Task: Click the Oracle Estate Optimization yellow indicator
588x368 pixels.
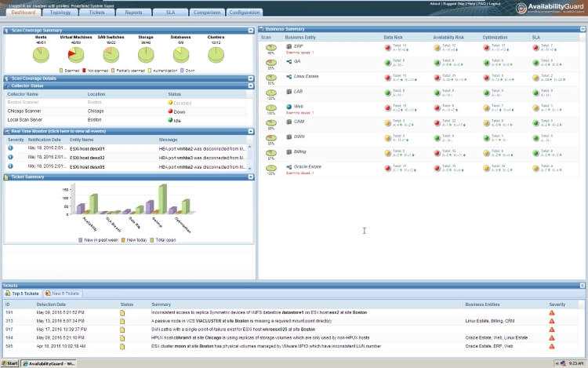Action: [487, 168]
